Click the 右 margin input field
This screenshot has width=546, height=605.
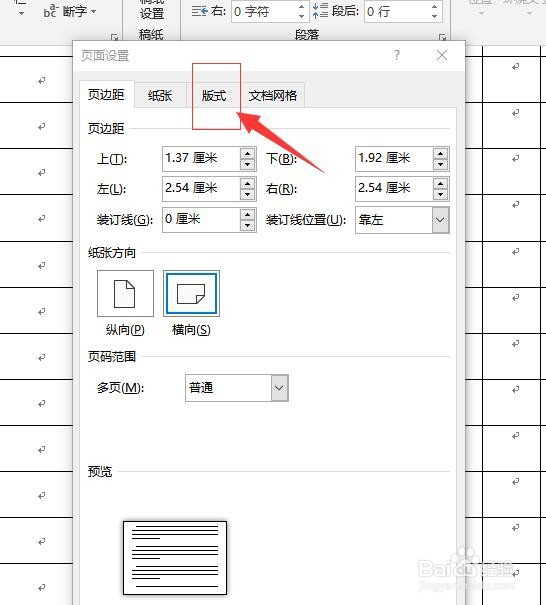coord(394,189)
